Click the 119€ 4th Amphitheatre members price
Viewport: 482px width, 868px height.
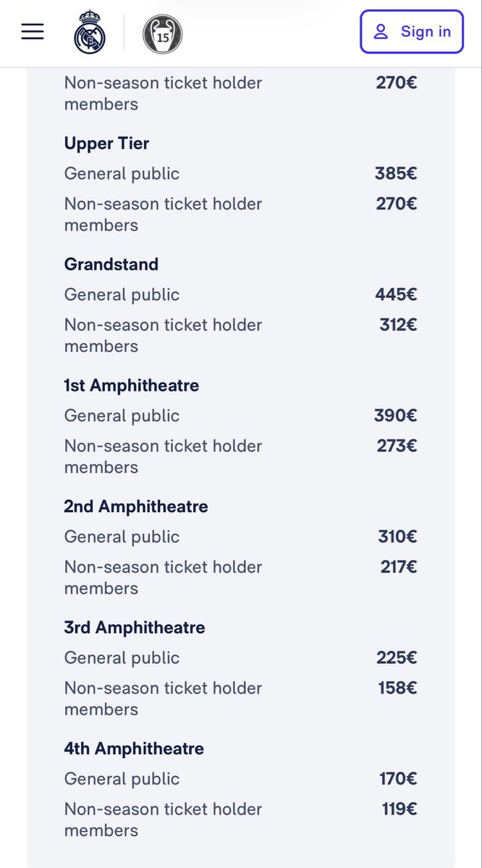pos(399,809)
